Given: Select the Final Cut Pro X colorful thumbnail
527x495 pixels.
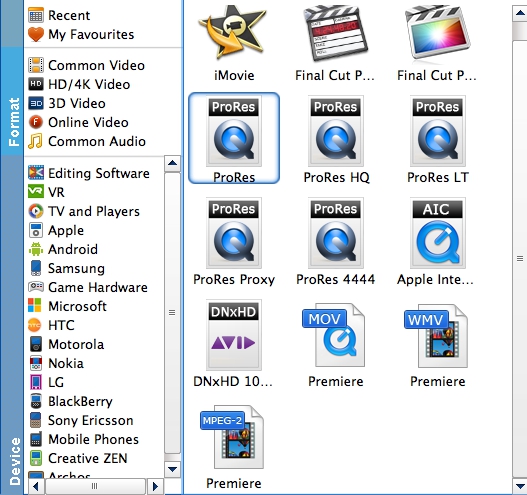Looking at the screenshot, I should click(437, 33).
